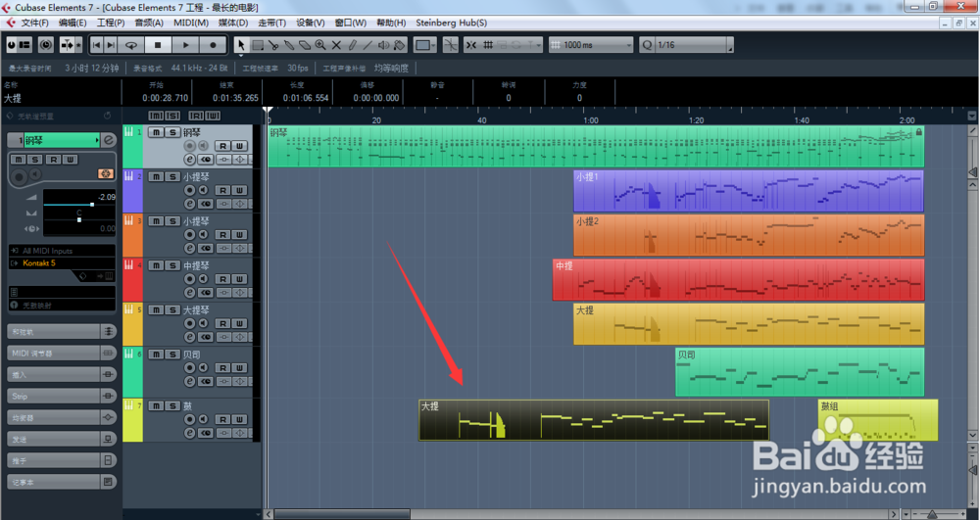This screenshot has width=980, height=520.
Task: Select the Range Selection tool
Action: (x=258, y=45)
